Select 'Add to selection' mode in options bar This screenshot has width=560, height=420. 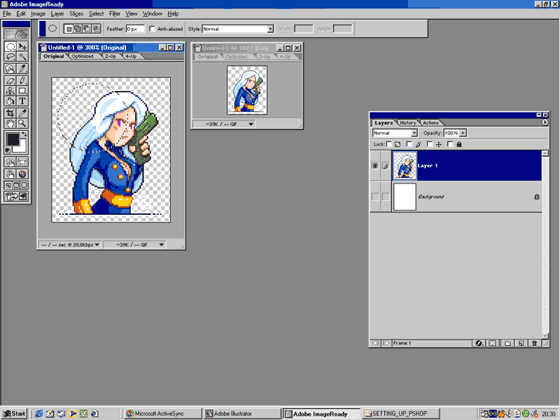click(78, 29)
